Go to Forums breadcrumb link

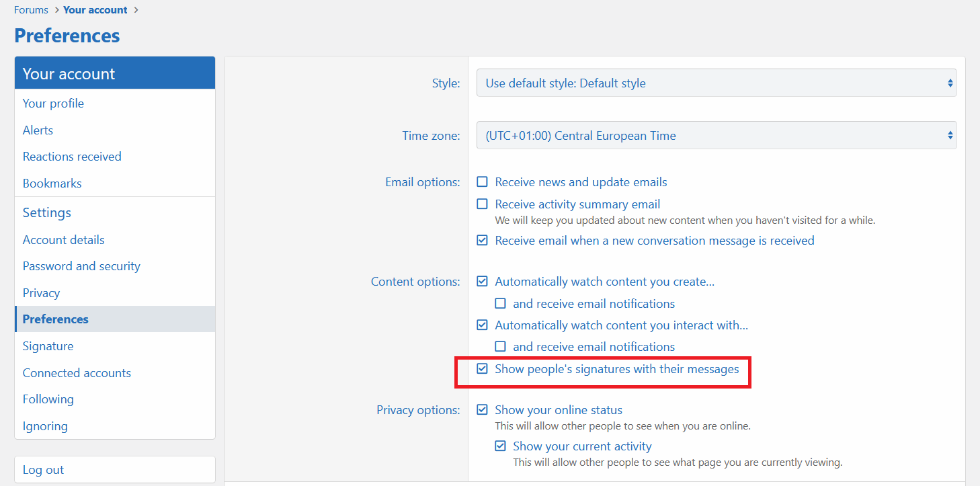coord(31,10)
